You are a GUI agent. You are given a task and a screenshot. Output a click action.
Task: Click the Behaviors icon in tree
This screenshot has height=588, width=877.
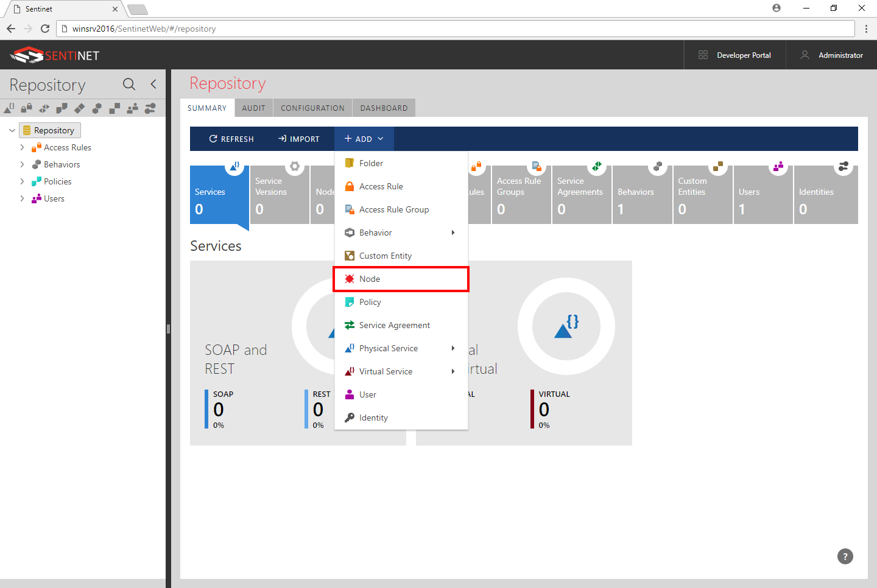(37, 164)
